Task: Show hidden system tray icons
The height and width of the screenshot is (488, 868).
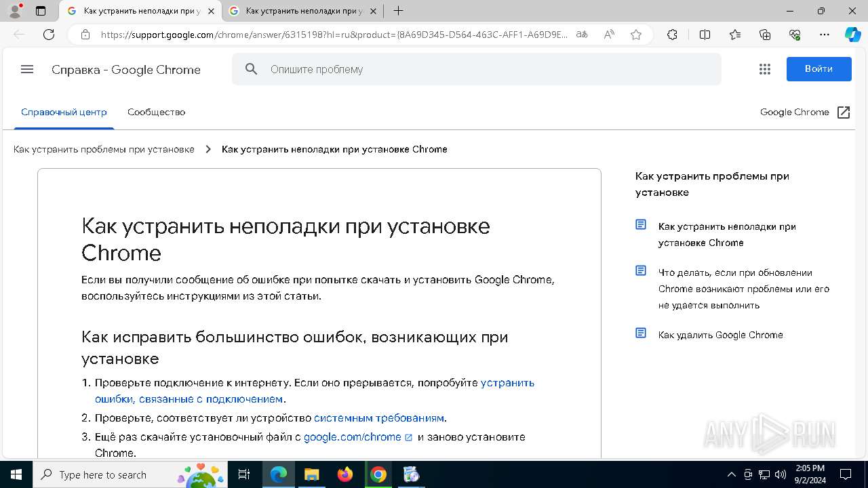Action: click(x=731, y=474)
